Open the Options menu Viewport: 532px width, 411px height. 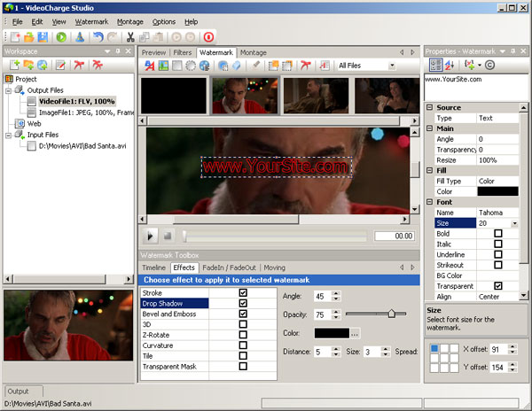[x=164, y=21]
